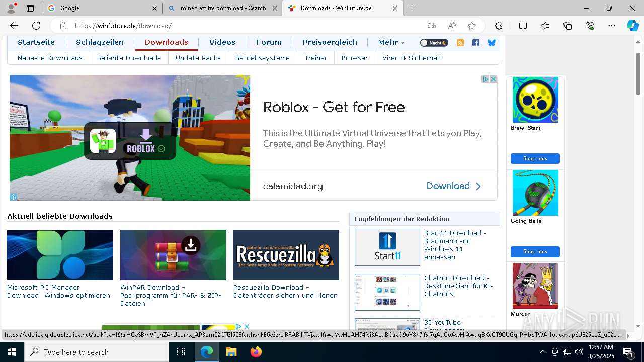Screen dimensions: 644x362
Task: Click the Rescuezilla thumbnail image
Action: coord(286,255)
